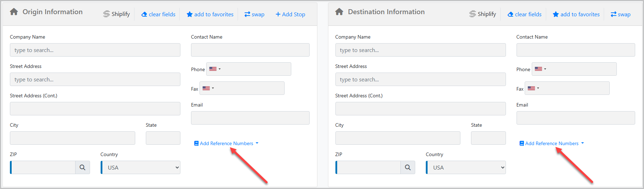Open Destination Phone country flag selector
This screenshot has height=189, width=644.
point(540,69)
